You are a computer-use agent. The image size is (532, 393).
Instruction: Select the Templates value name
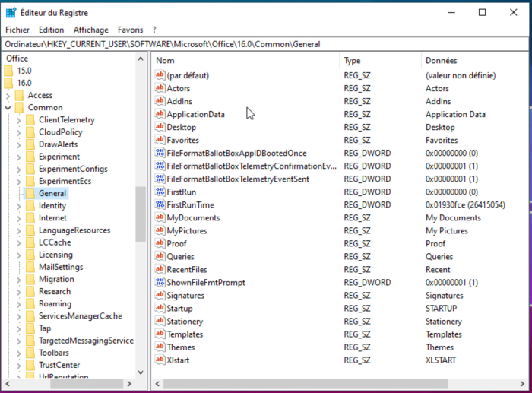pos(185,334)
